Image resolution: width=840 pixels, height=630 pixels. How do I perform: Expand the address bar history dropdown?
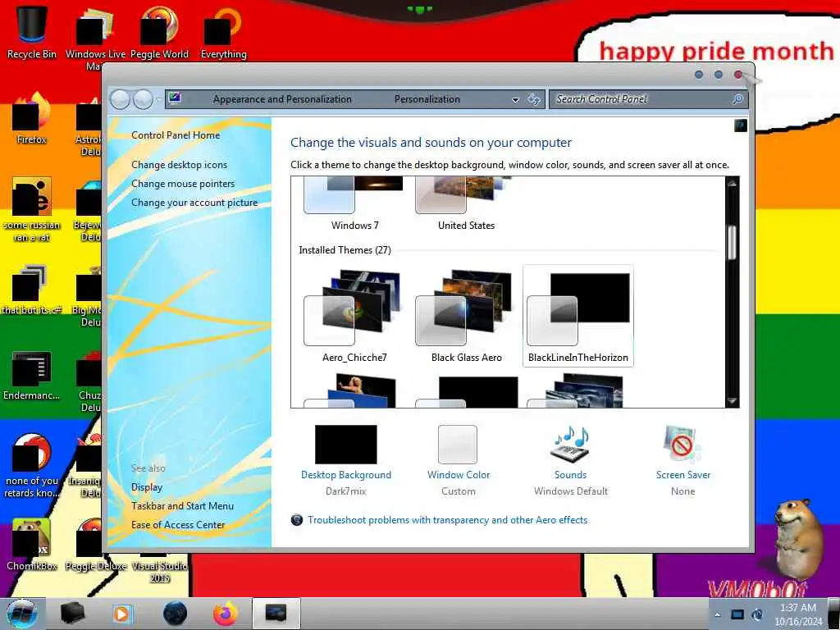pos(515,99)
